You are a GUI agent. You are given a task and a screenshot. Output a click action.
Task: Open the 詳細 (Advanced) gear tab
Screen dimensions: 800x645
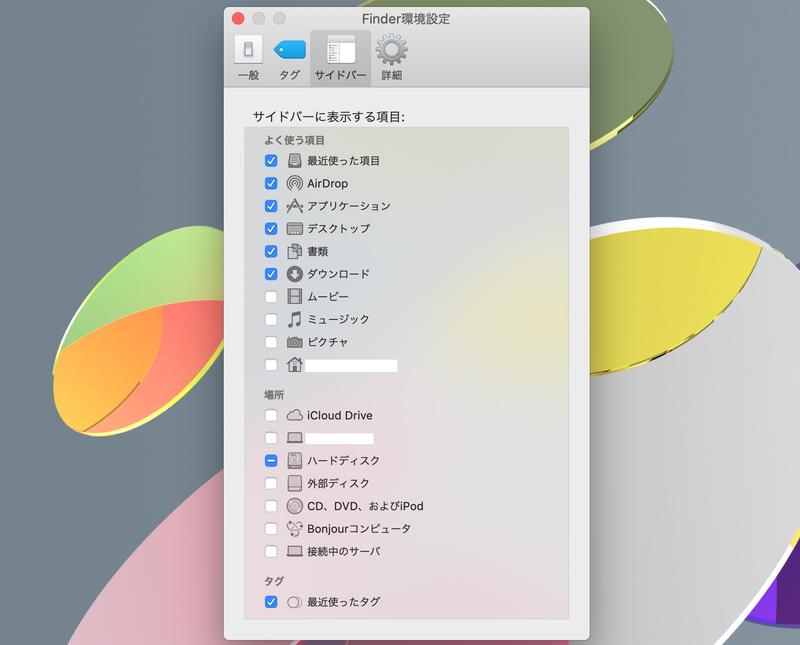(x=391, y=58)
